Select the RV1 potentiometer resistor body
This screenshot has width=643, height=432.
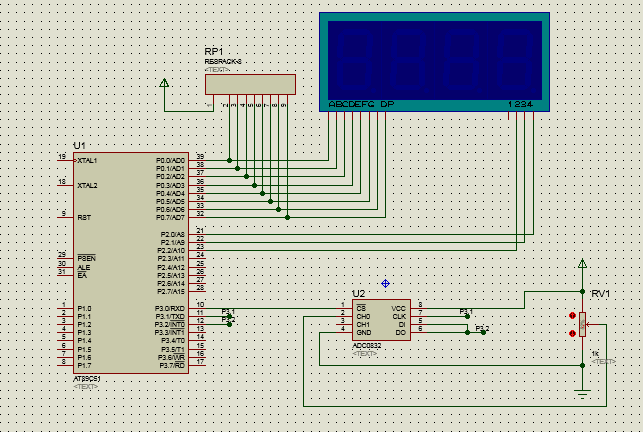tap(582, 325)
